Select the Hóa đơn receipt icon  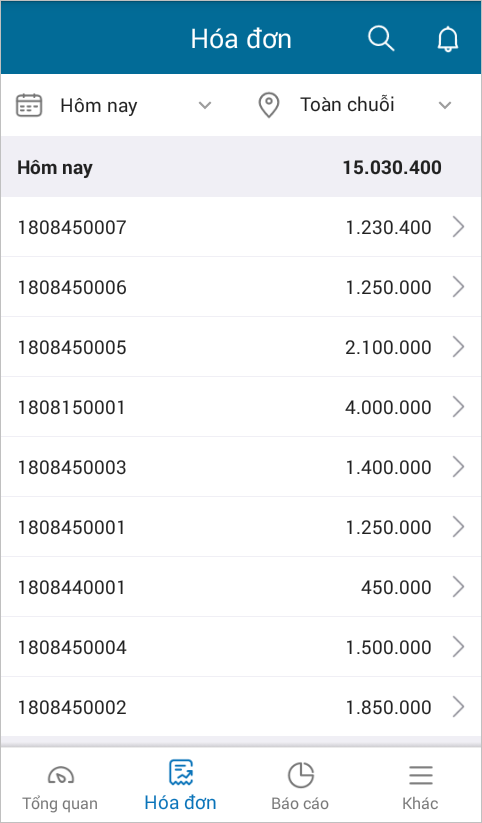point(181,773)
